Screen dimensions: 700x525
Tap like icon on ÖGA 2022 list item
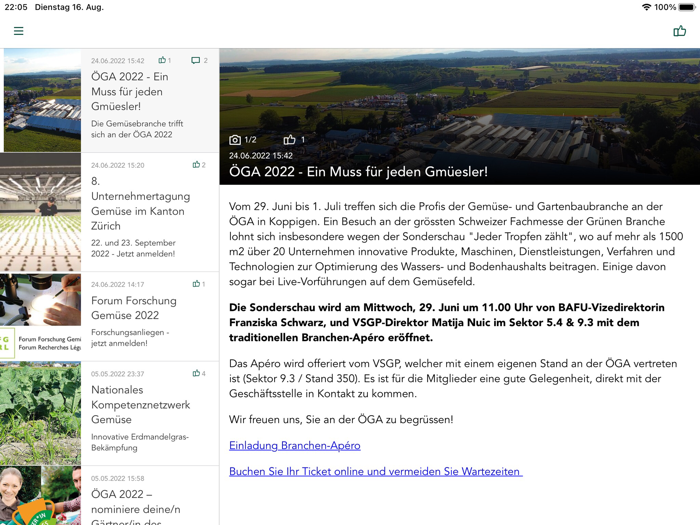click(x=162, y=60)
